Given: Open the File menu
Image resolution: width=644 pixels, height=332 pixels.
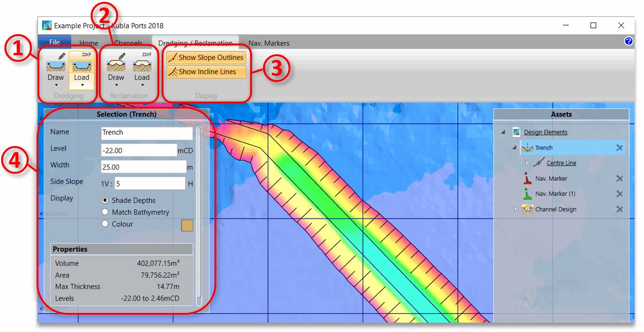Looking at the screenshot, I should click(x=54, y=42).
